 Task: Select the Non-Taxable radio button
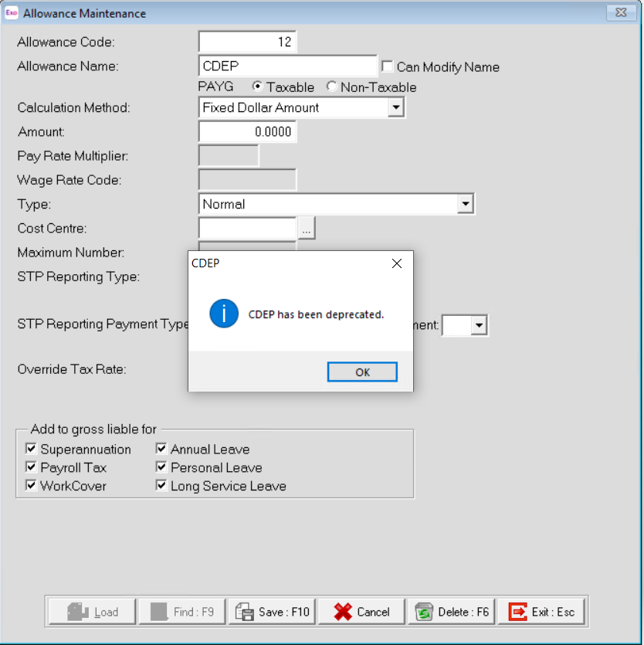click(332, 87)
